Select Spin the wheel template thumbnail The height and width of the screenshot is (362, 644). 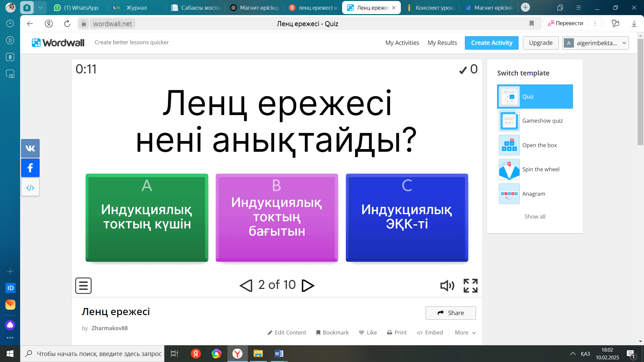509,170
